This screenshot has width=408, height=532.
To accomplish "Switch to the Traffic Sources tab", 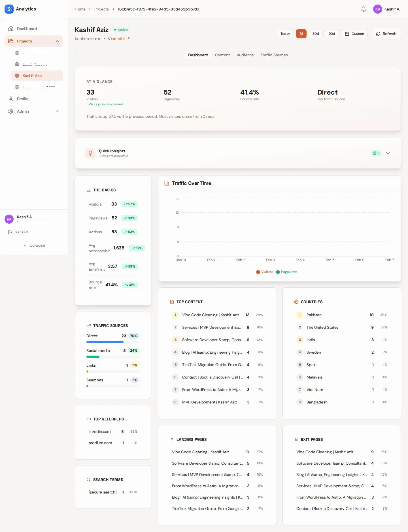I will pyautogui.click(x=274, y=55).
